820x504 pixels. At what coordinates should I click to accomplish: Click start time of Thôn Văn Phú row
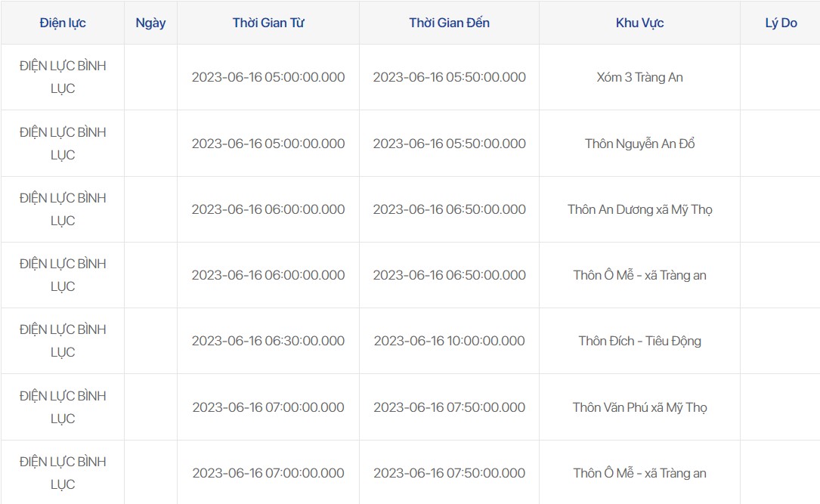click(x=268, y=407)
